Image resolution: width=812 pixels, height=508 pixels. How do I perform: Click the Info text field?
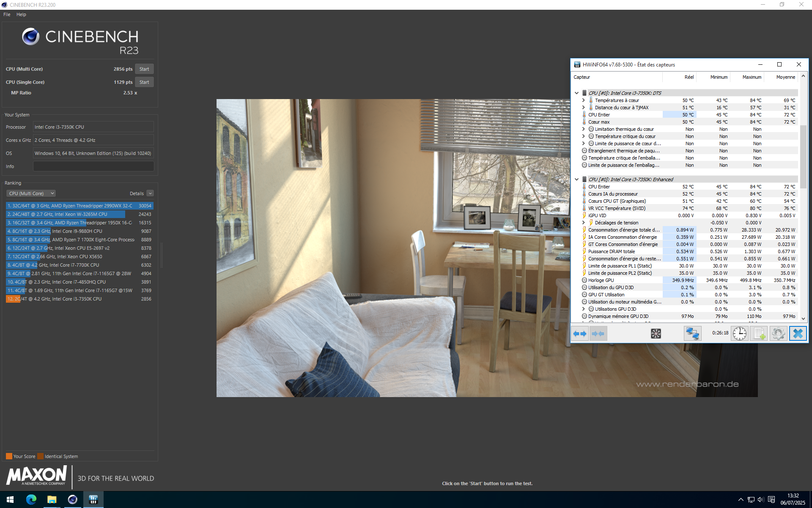point(93,166)
